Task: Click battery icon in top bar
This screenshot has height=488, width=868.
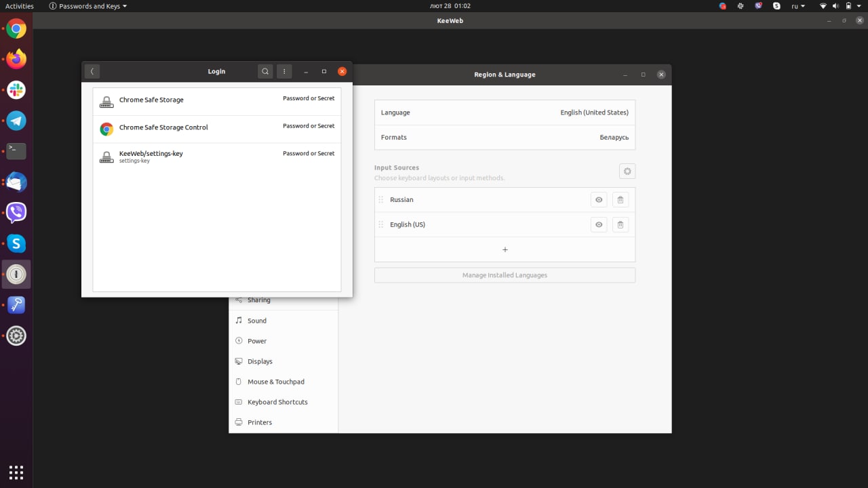Action: pyautogui.click(x=848, y=6)
